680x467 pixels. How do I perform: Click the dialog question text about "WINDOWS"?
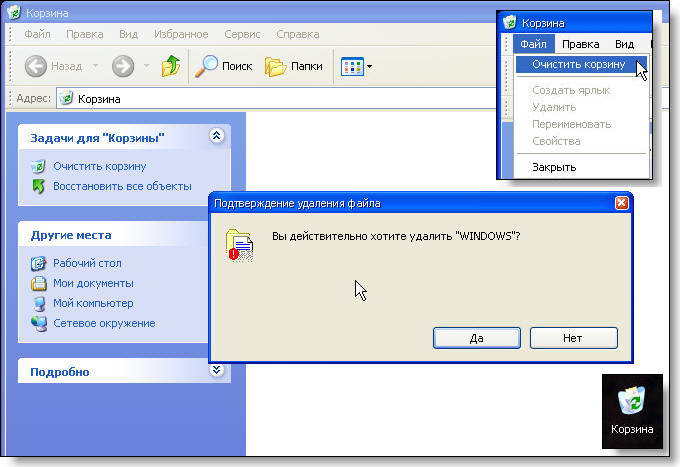click(396, 236)
